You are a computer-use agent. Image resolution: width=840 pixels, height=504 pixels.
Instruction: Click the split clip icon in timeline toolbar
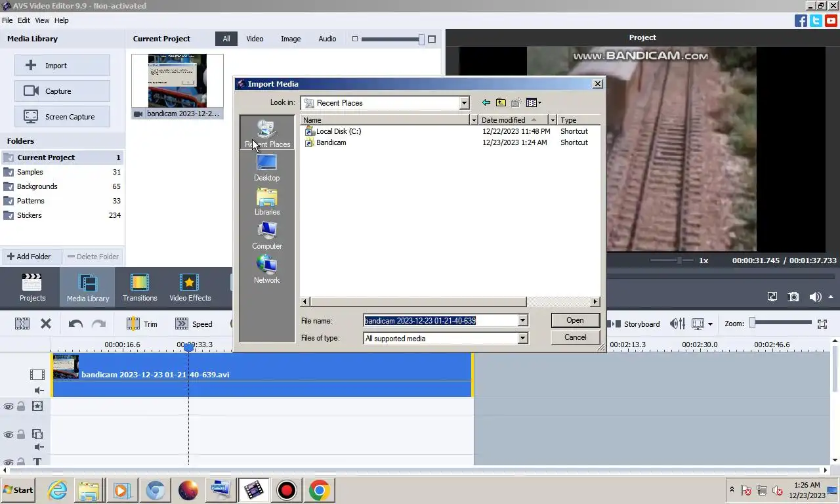point(22,324)
